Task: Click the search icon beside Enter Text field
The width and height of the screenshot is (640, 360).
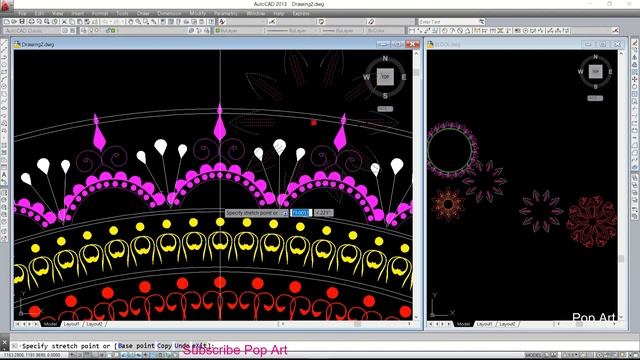Action: coord(482,22)
